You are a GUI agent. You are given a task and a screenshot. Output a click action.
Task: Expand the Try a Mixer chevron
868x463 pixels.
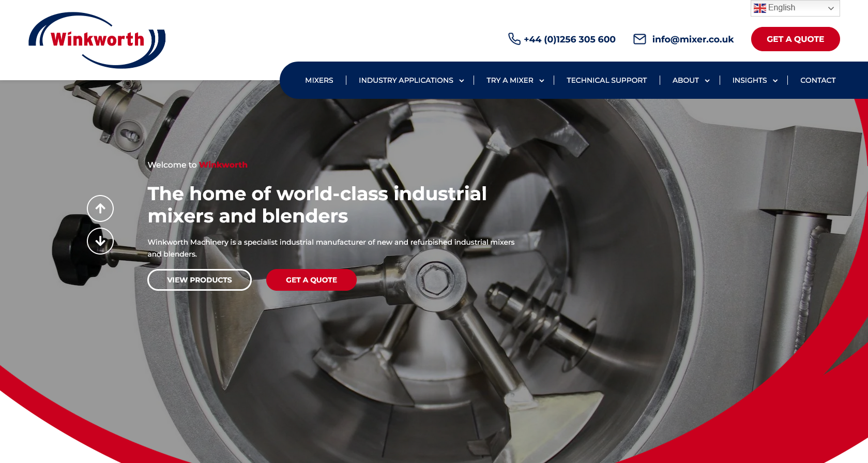click(x=542, y=81)
